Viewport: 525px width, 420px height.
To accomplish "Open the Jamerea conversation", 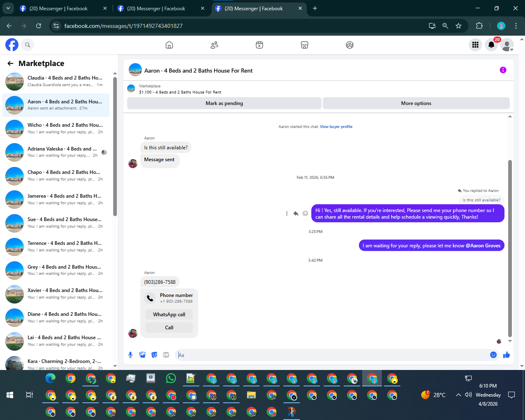I will 56,199.
